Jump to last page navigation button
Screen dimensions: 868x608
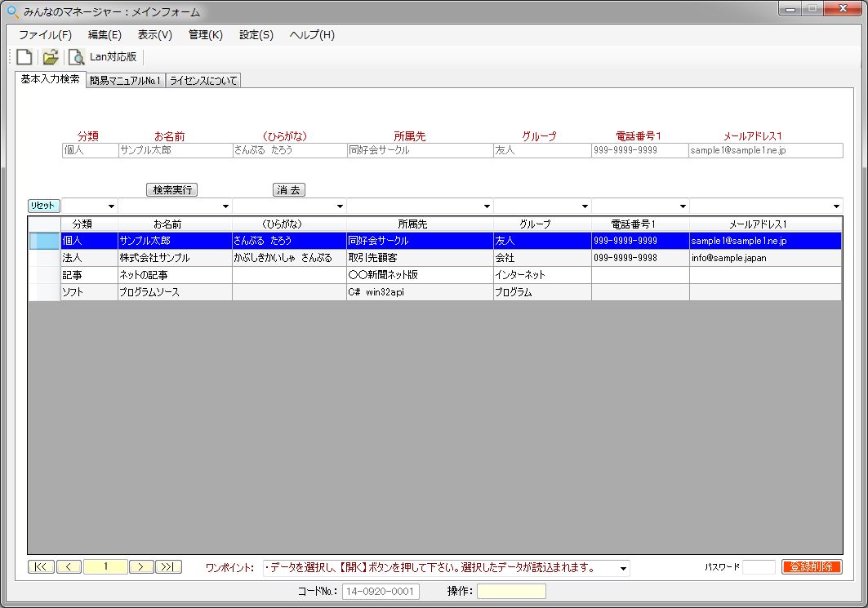point(169,567)
